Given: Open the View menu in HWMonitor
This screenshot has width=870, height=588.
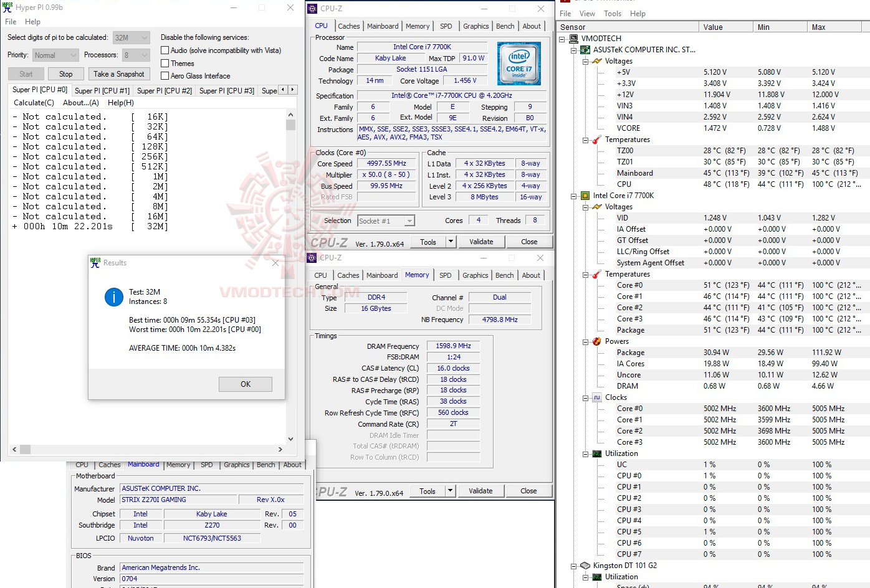Looking at the screenshot, I should point(587,14).
